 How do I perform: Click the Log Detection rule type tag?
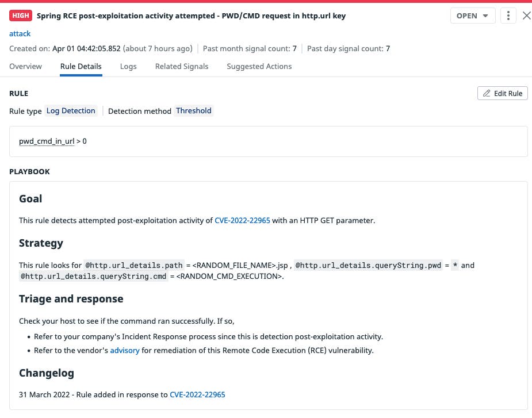pos(70,110)
